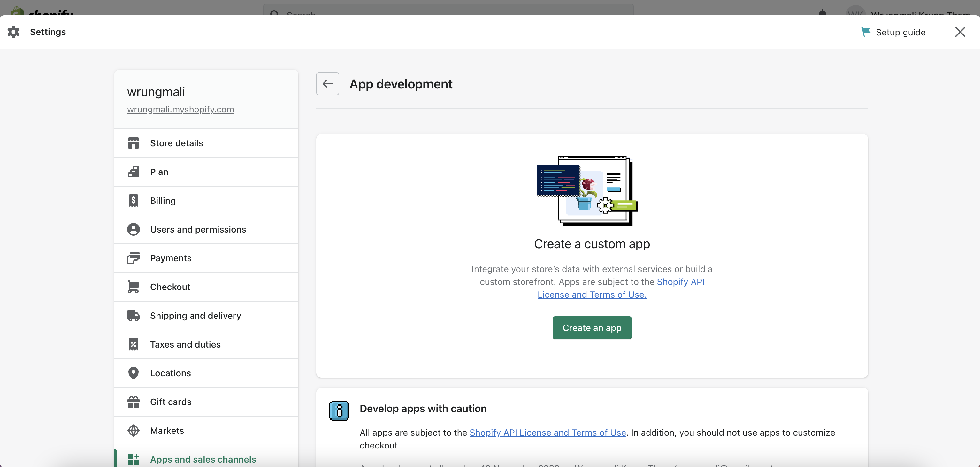Click the Apps and sales channels grid icon
Screen dimensions: 980x467
[134, 459]
